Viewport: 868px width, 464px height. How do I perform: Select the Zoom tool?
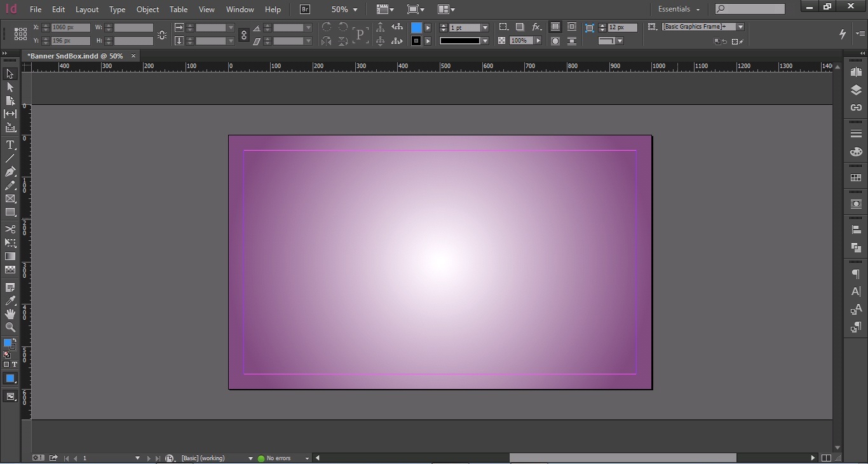pyautogui.click(x=10, y=327)
